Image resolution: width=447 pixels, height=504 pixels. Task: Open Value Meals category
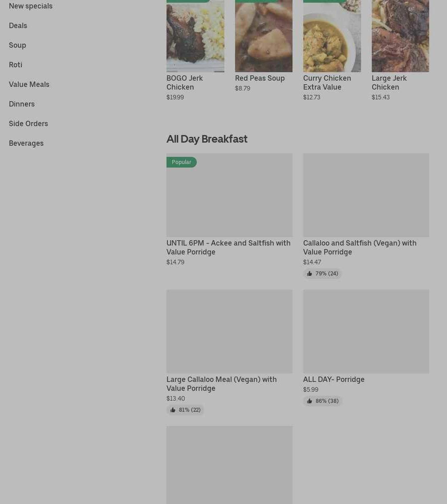click(x=29, y=84)
